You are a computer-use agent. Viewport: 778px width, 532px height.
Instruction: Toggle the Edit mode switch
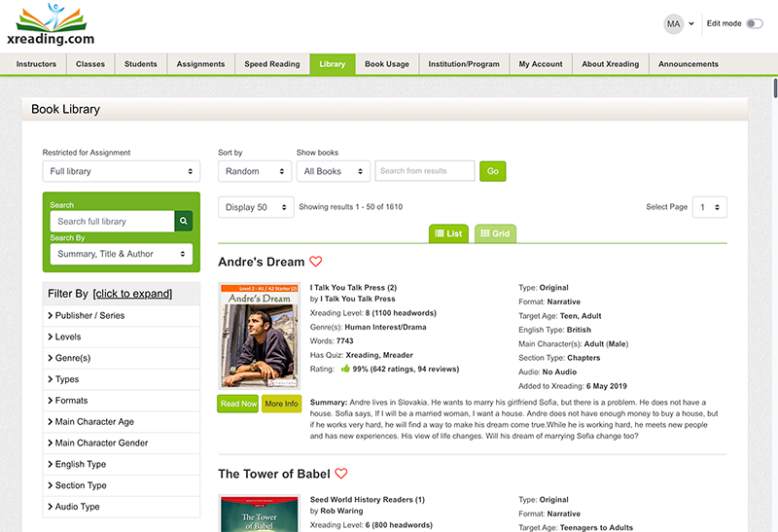(x=754, y=23)
